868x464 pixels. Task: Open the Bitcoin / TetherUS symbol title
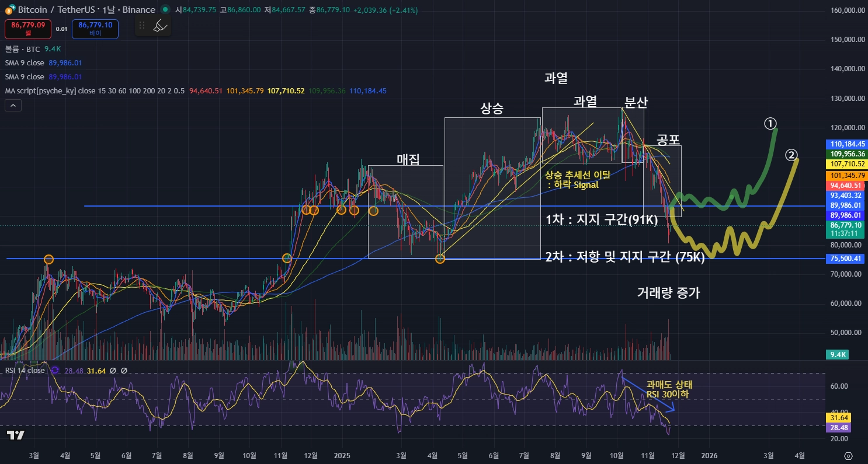[87, 10]
